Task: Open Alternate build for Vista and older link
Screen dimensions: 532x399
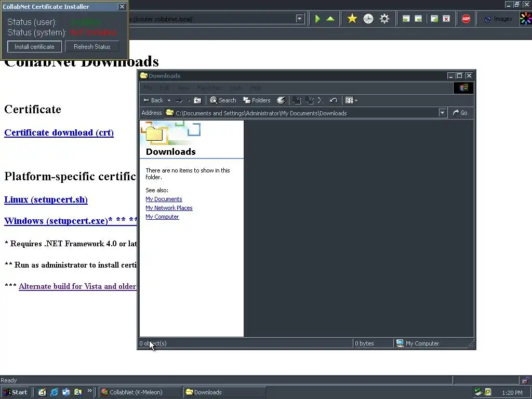Action: pos(77,286)
